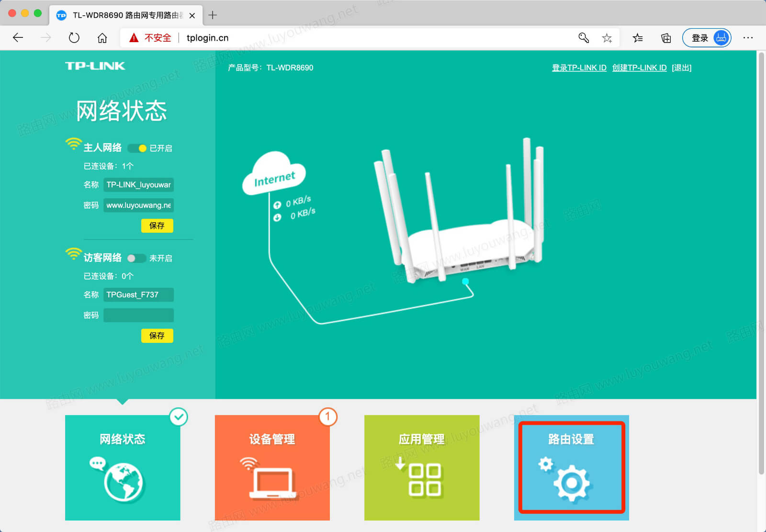The width and height of the screenshot is (766, 532).
Task: Open the 网络状态 tile
Action: coord(123,468)
